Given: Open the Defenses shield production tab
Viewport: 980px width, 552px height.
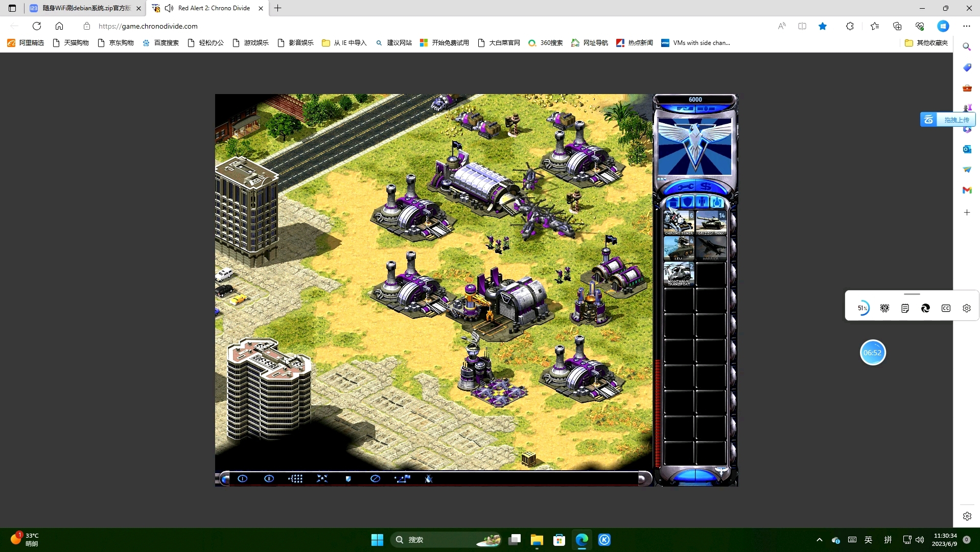Looking at the screenshot, I should point(688,202).
